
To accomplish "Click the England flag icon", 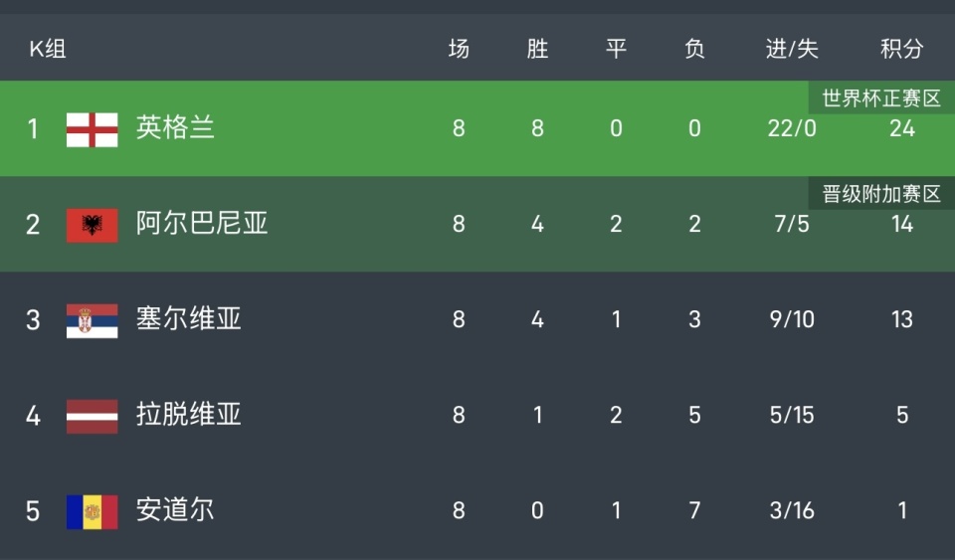I will 92,129.
